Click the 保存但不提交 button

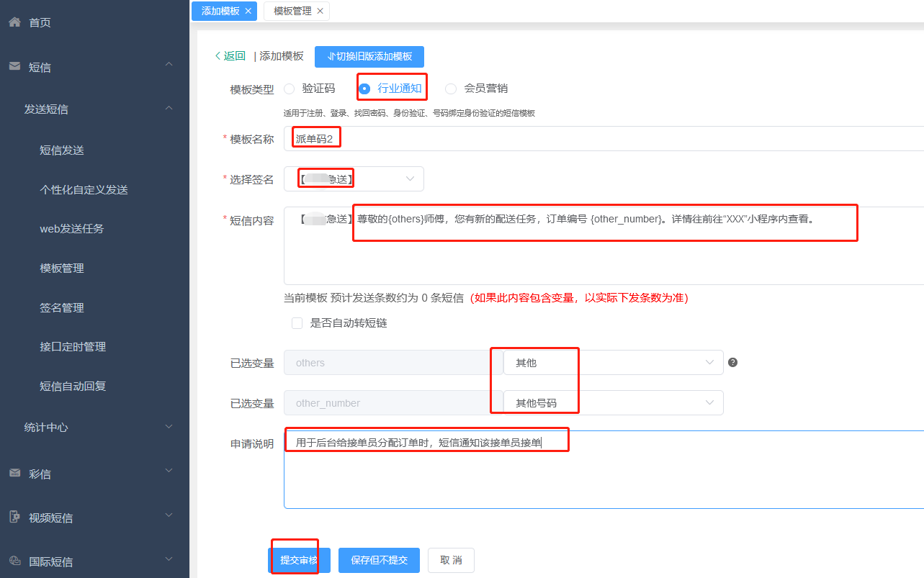coord(380,560)
